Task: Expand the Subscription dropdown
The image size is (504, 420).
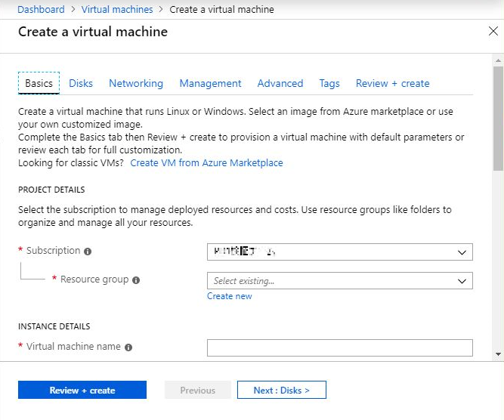Action: (x=339, y=252)
